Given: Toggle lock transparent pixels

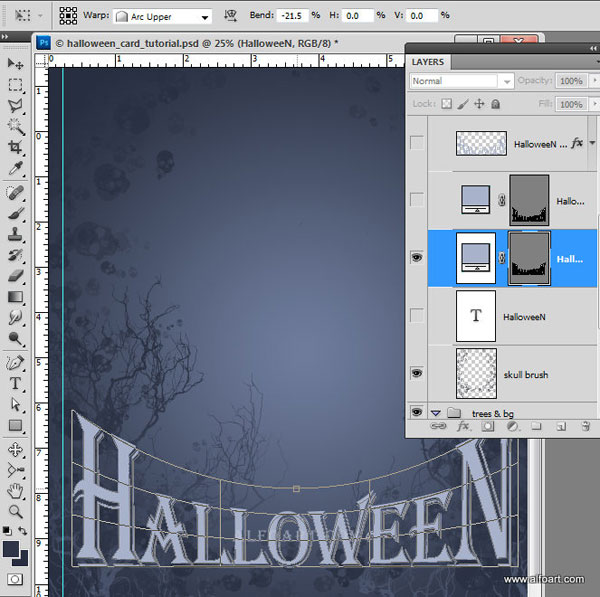Looking at the screenshot, I should pos(447,104).
